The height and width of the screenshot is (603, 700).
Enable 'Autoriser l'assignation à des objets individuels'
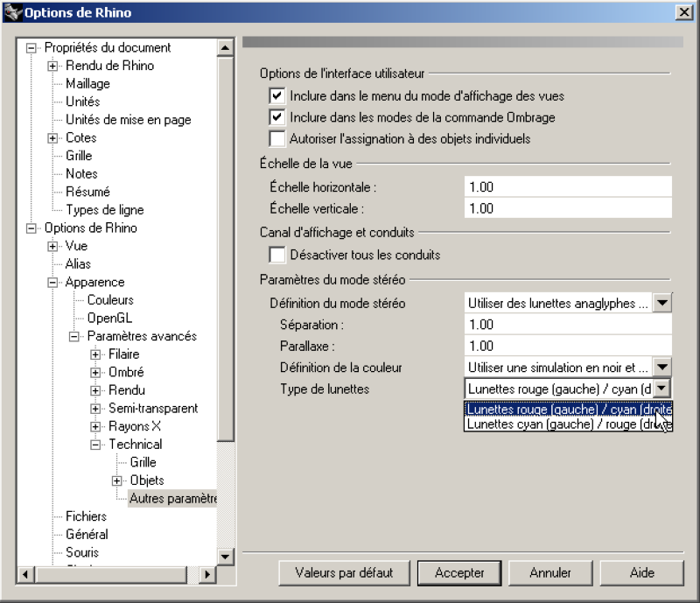click(276, 138)
